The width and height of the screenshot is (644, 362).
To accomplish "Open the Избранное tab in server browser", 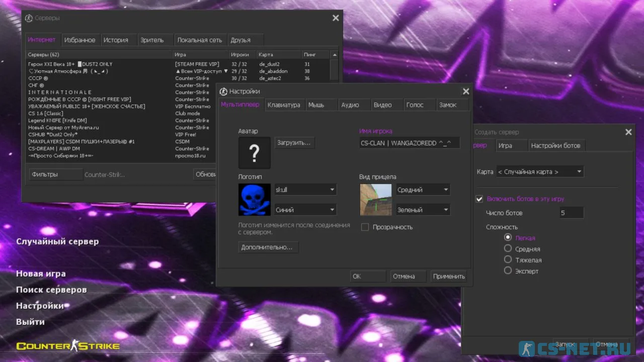I will 79,40.
